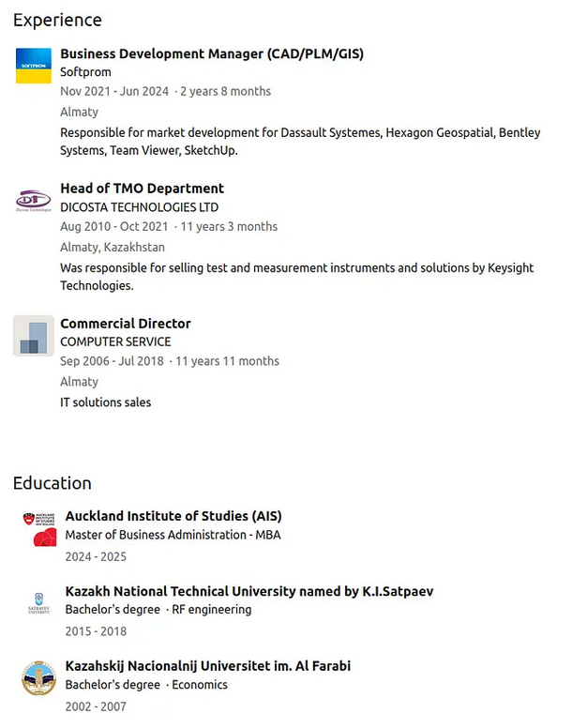Open the Head of TMO Department role
The width and height of the screenshot is (572, 728).
click(x=142, y=189)
